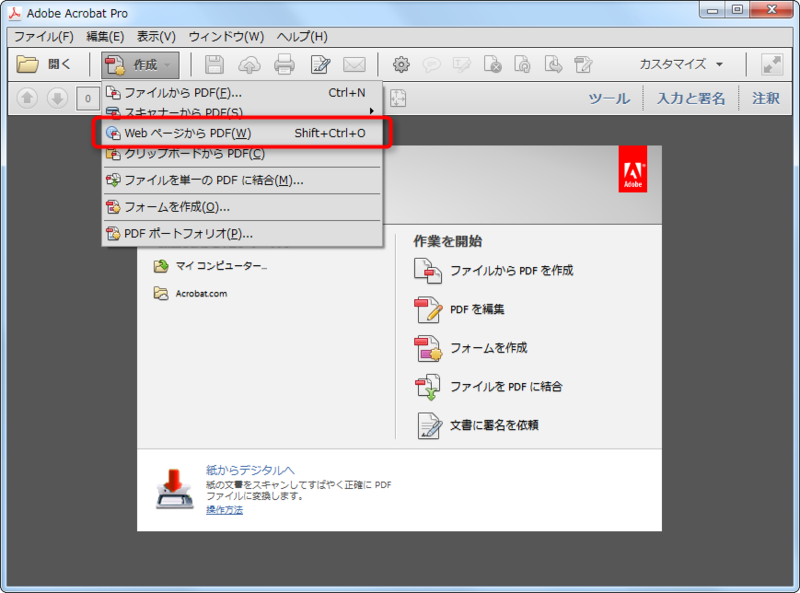Select ファイルを単一の PDF に結合(M)... item
This screenshot has width=800, height=593.
pos(242,180)
